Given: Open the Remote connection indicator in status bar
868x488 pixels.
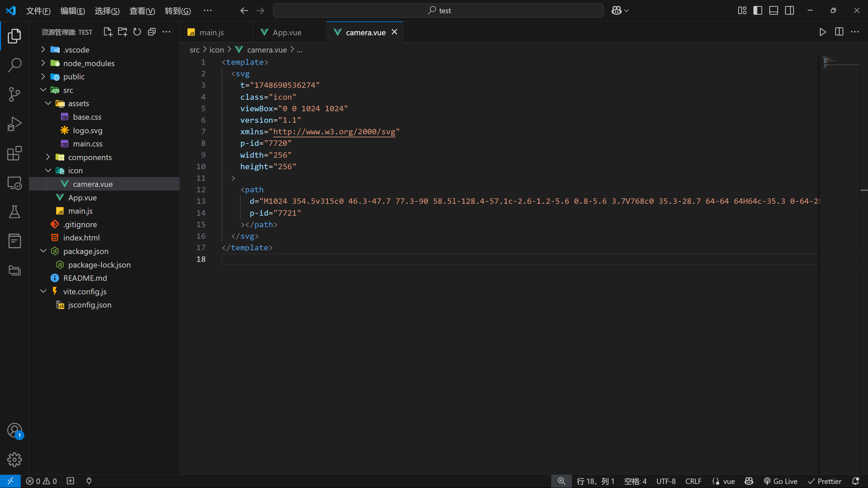Looking at the screenshot, I should click(10, 481).
